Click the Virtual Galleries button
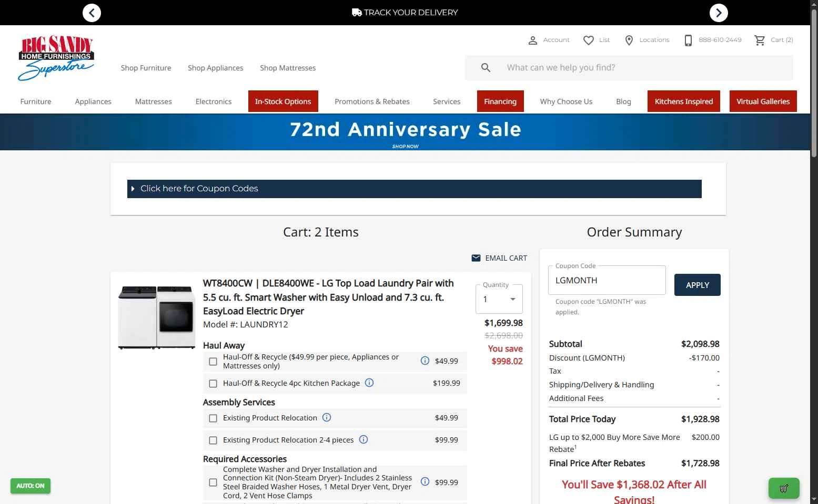Viewport: 818px width, 504px height. [763, 101]
